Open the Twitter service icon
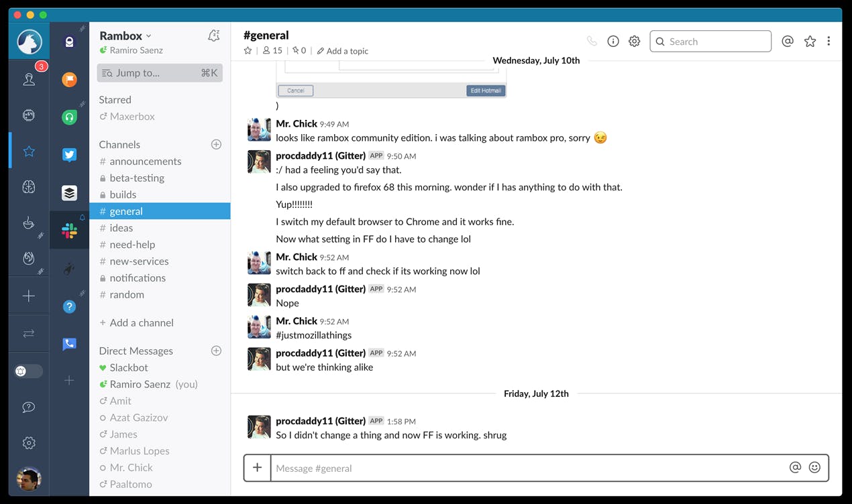Image resolution: width=852 pixels, height=504 pixels. (x=69, y=155)
